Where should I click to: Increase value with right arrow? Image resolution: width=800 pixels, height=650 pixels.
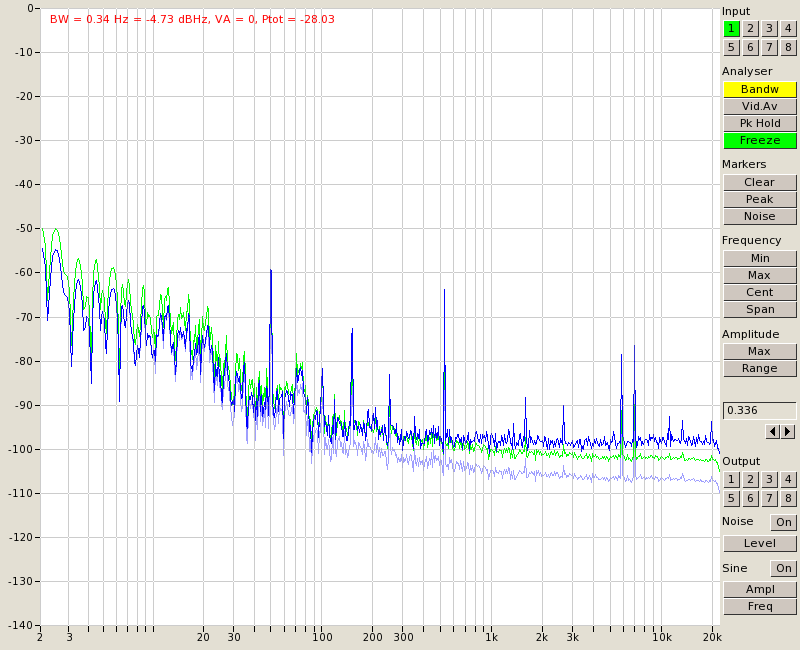tap(788, 432)
